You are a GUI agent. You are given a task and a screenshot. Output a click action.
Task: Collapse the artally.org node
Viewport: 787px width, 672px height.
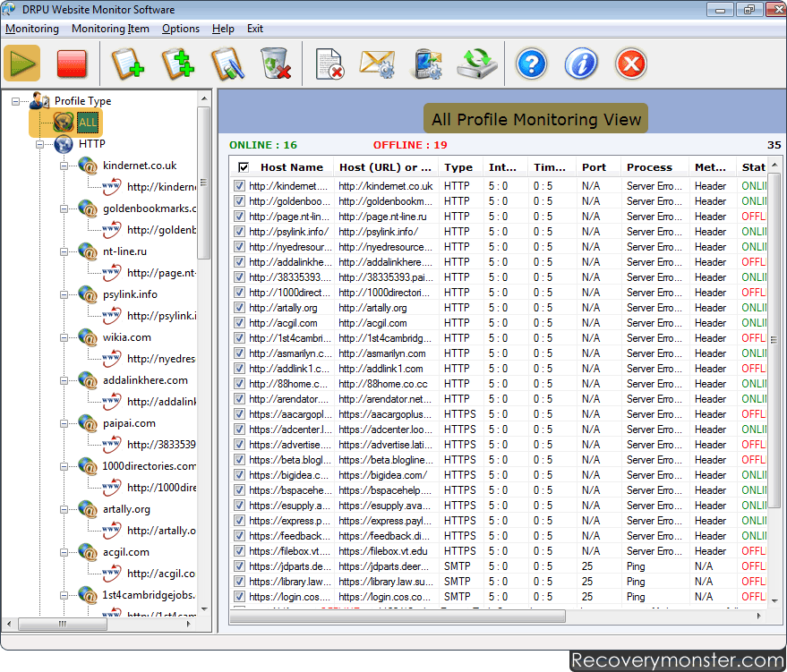[x=64, y=509]
